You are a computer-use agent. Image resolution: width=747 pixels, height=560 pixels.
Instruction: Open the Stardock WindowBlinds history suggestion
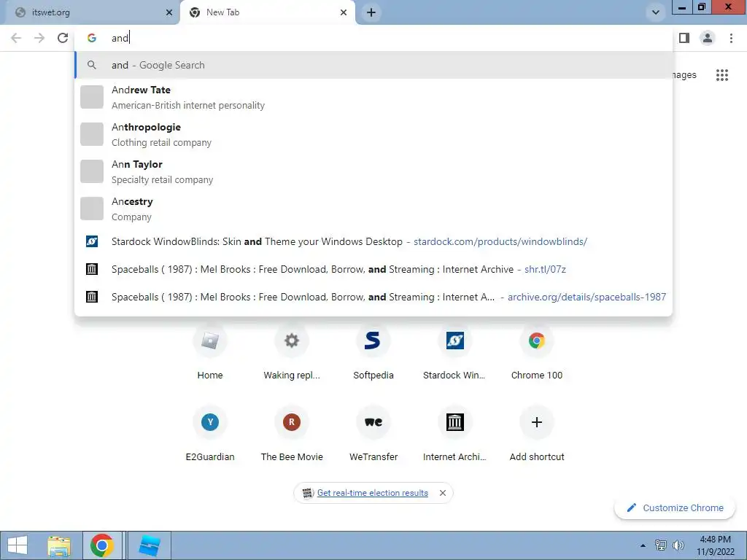click(373, 241)
